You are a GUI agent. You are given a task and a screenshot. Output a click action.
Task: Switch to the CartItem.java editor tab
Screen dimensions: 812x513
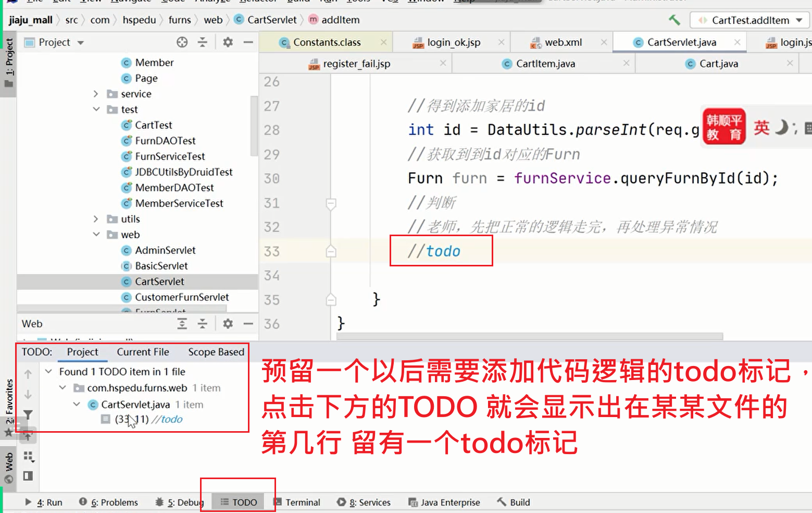pyautogui.click(x=545, y=64)
